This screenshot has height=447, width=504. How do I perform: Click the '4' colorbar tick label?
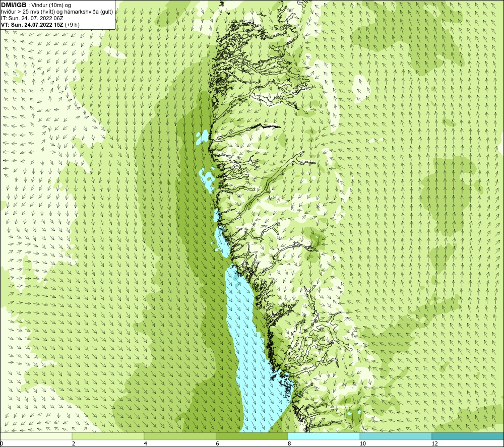[146, 443]
